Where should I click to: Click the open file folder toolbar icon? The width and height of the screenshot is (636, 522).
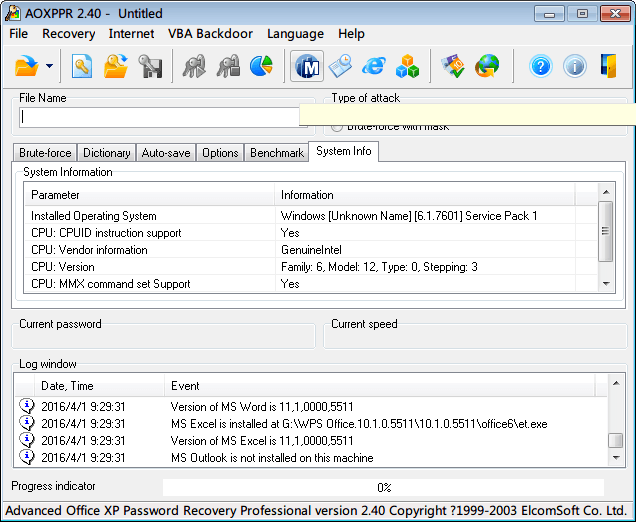pos(26,66)
